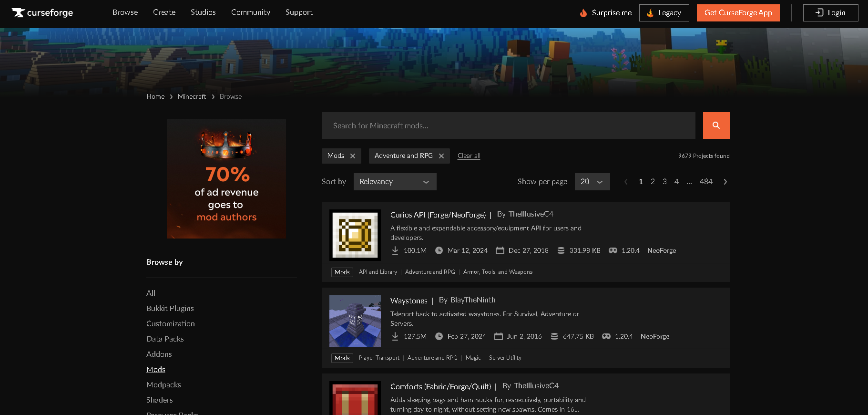Go to results page 4
868x415 pixels.
(x=676, y=182)
